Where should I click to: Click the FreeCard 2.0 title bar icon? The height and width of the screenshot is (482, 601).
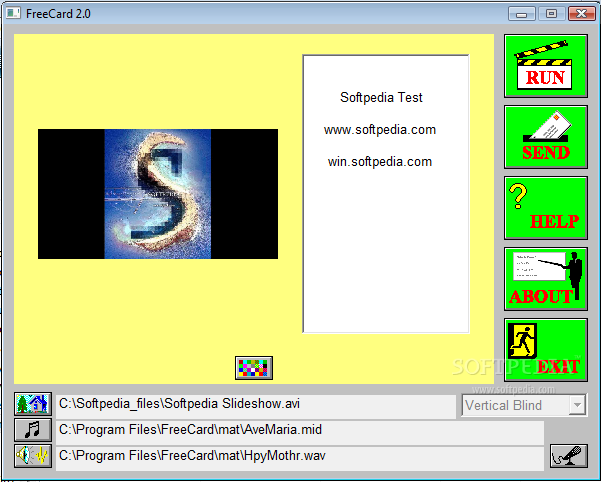coord(13,14)
